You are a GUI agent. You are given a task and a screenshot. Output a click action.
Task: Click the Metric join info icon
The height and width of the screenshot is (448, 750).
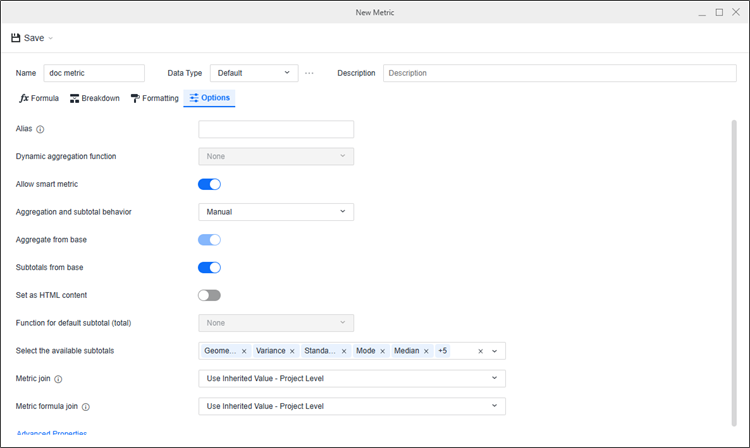click(58, 379)
